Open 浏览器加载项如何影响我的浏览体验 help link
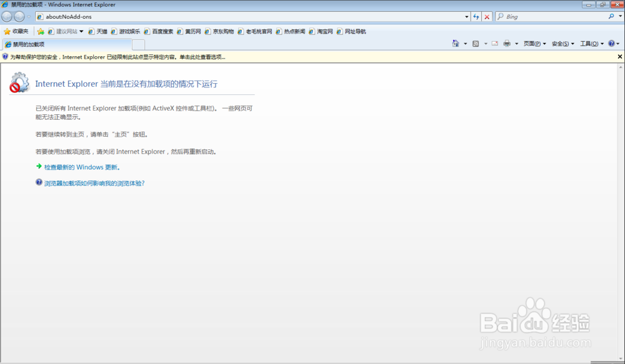The width and height of the screenshot is (625, 364). coord(94,183)
